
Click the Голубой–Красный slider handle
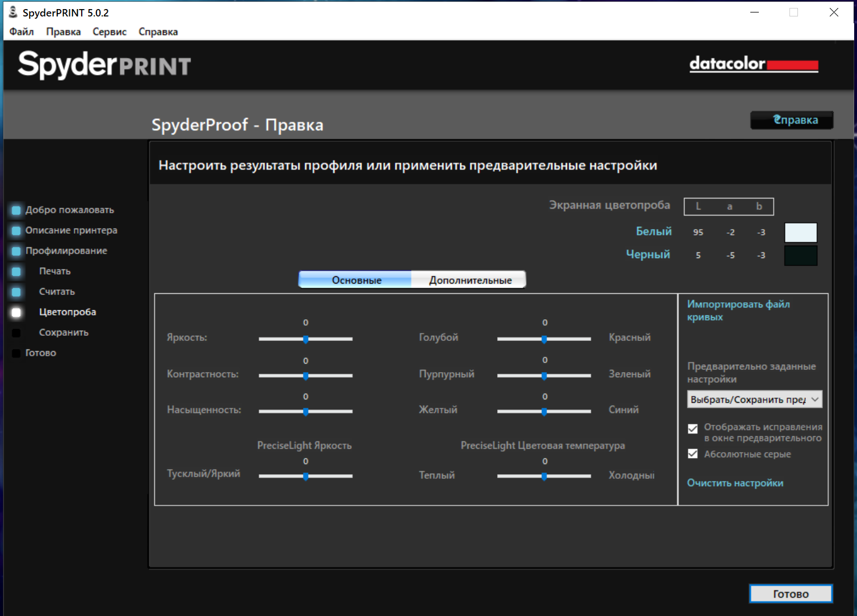pyautogui.click(x=544, y=339)
